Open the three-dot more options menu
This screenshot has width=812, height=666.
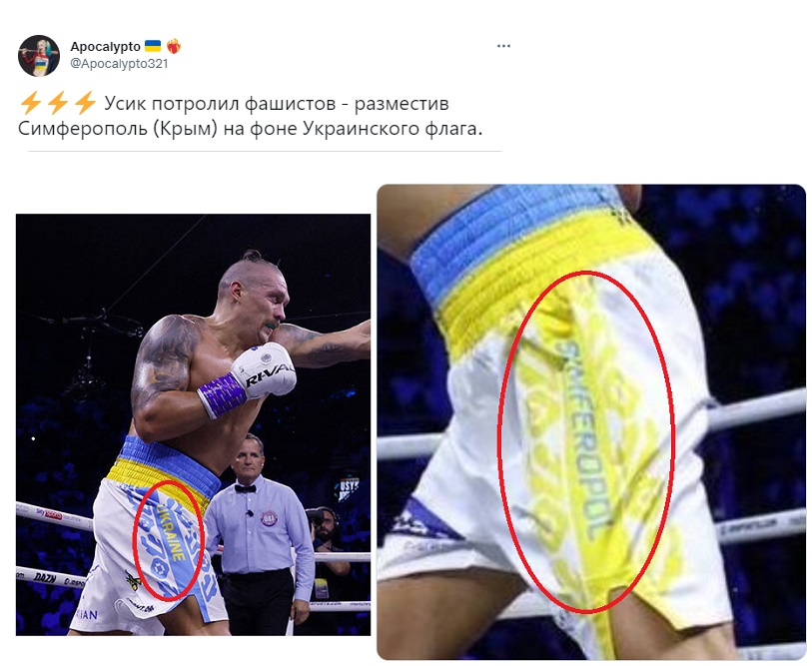click(x=503, y=46)
